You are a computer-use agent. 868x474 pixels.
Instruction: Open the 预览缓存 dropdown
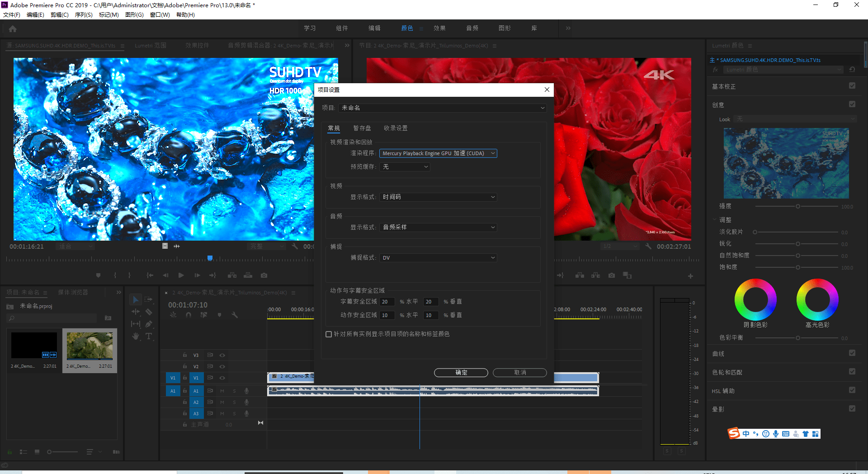(x=405, y=167)
